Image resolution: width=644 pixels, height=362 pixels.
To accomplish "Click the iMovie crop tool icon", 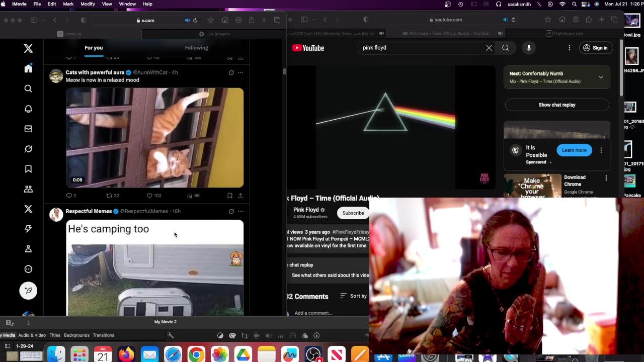I will point(245,335).
